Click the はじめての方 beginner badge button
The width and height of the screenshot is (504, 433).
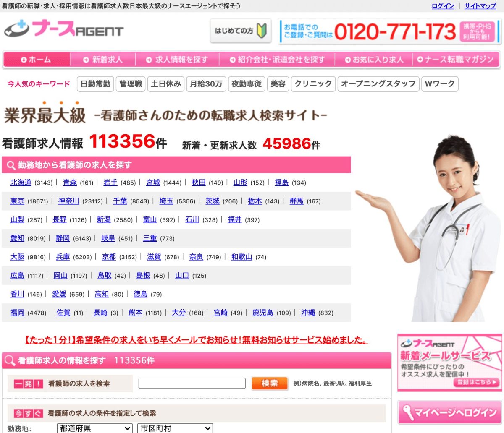click(x=240, y=31)
